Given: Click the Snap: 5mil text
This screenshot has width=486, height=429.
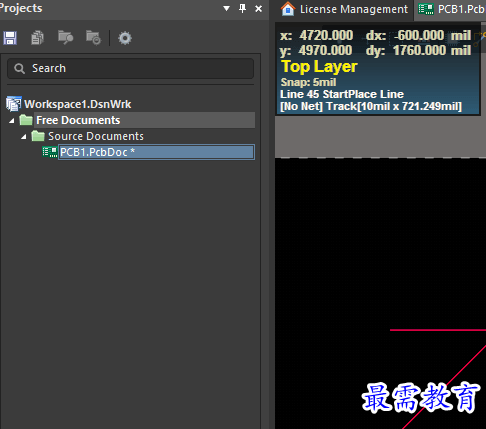Looking at the screenshot, I should click(x=308, y=82).
